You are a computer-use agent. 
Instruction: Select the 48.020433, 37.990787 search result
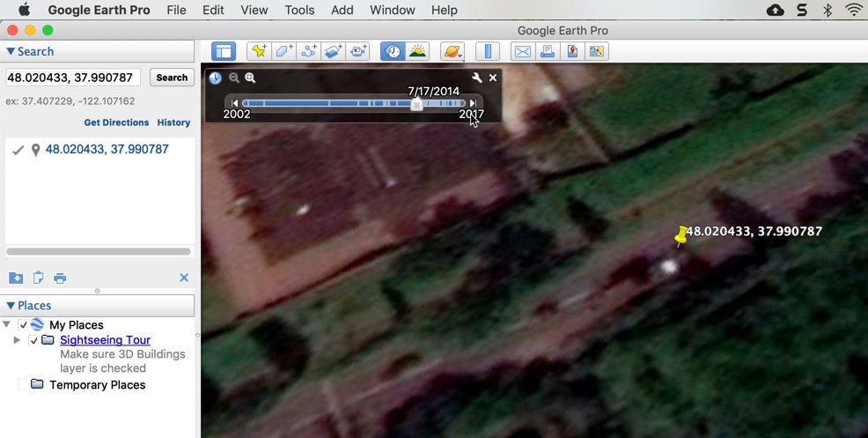(107, 149)
